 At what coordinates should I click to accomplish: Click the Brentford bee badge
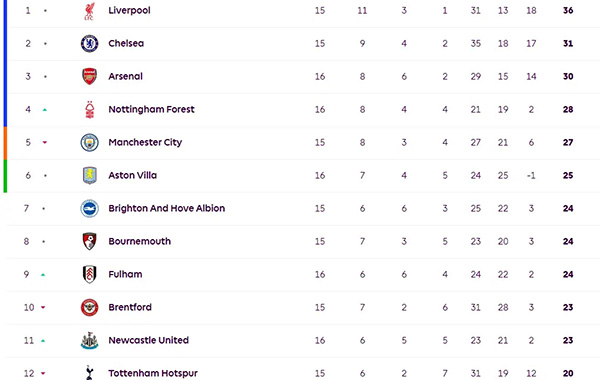point(90,307)
